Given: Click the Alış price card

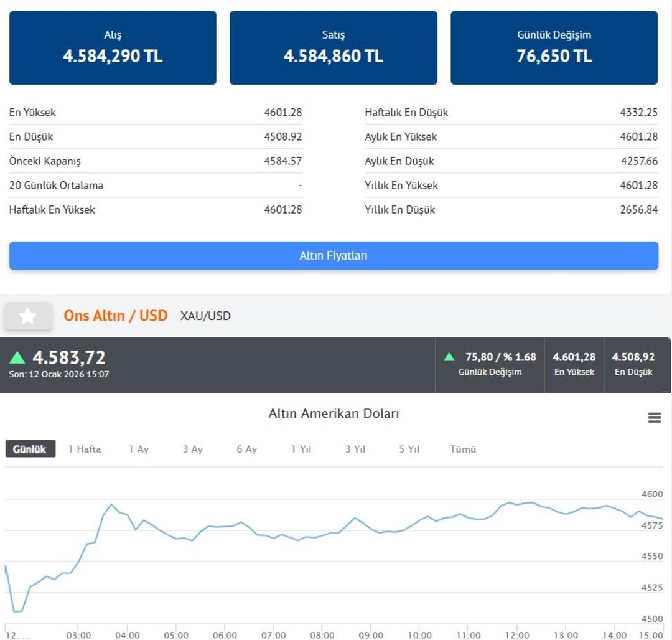Looking at the screenshot, I should (113, 48).
